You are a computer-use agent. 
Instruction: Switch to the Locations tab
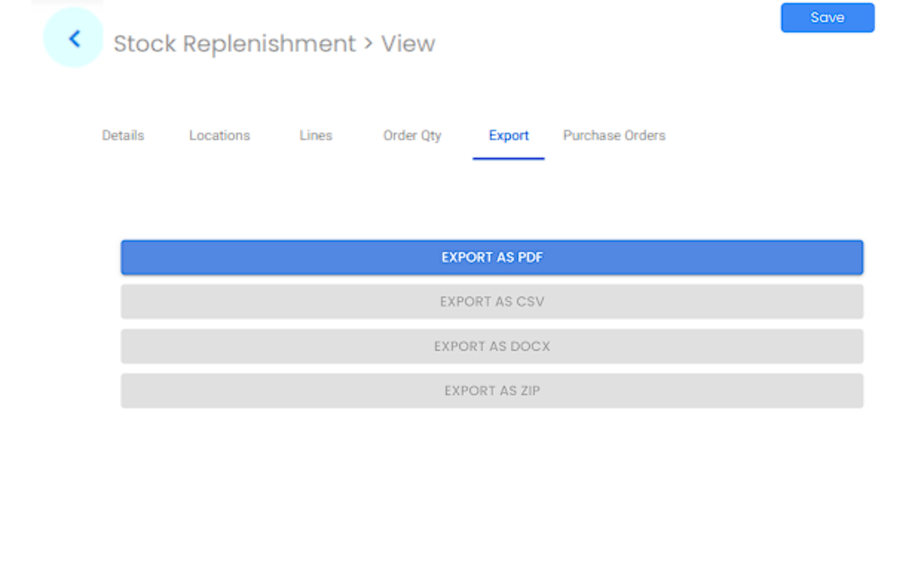219,136
